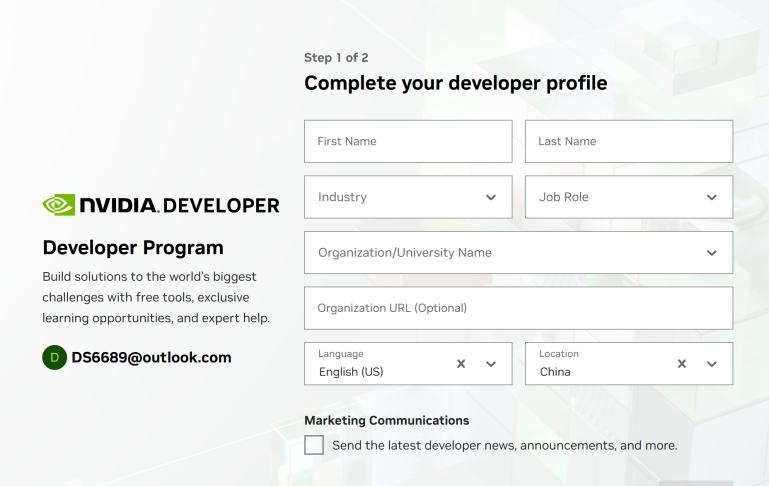The image size is (769, 486).
Task: Expand the Organization/University Name chevron
Action: [712, 253]
